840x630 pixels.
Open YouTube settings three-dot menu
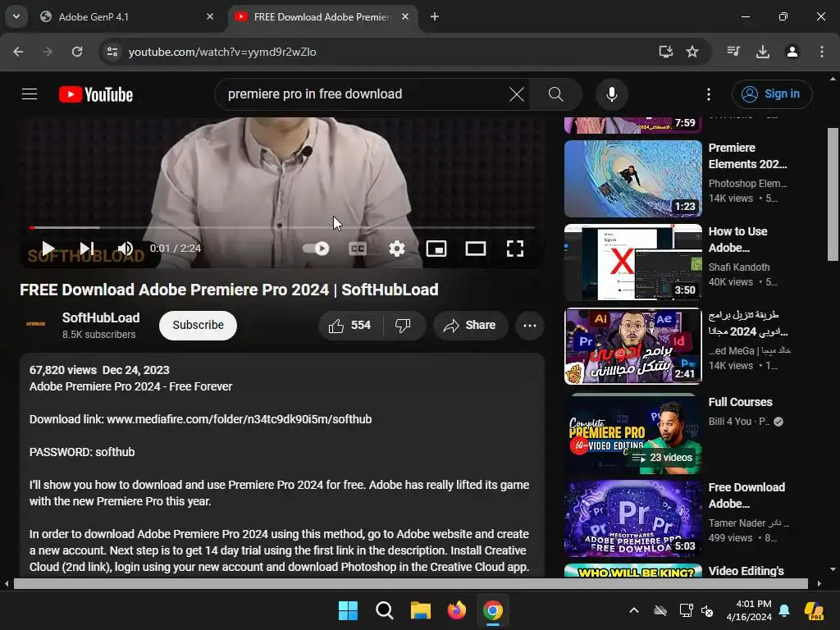[708, 94]
